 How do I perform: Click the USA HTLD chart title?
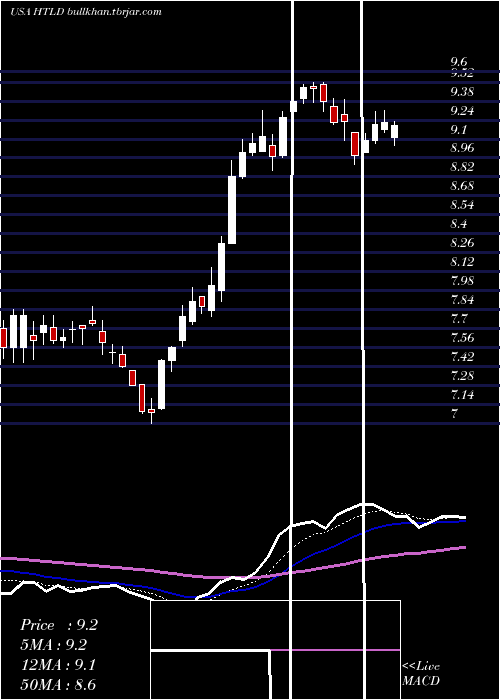point(38,12)
